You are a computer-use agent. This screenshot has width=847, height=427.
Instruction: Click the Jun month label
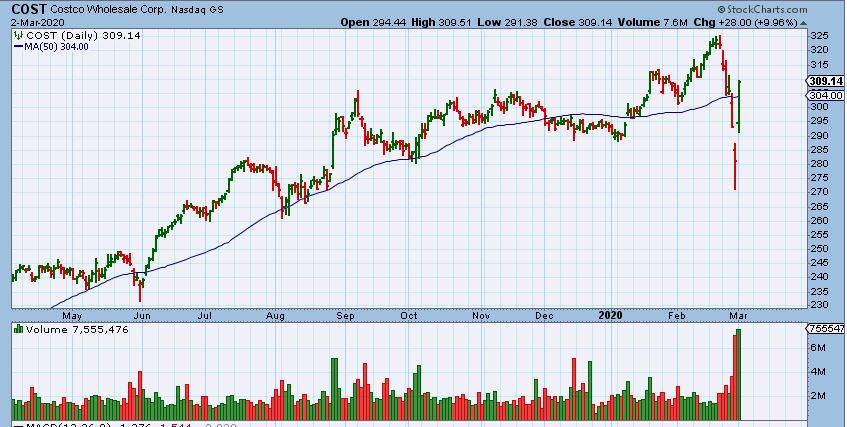coord(142,315)
